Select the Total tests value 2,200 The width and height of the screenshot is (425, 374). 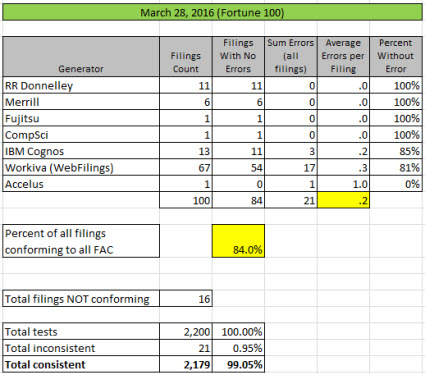pyautogui.click(x=186, y=331)
